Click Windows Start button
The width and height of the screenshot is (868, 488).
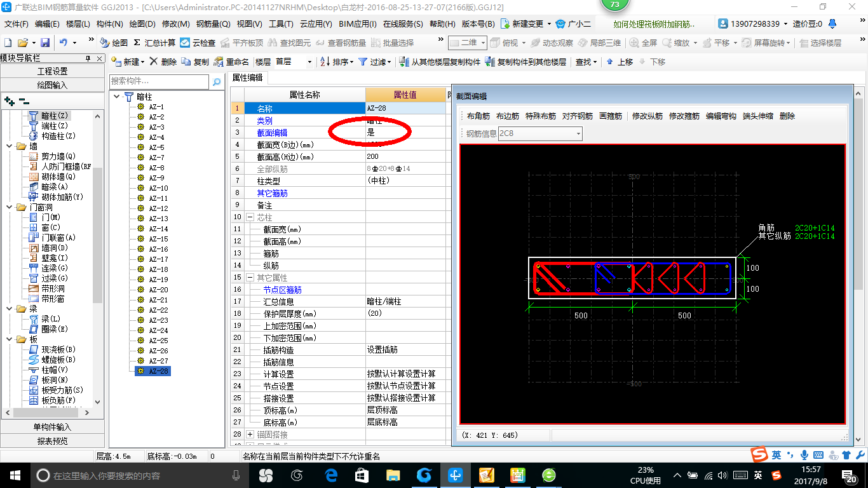[x=14, y=475]
